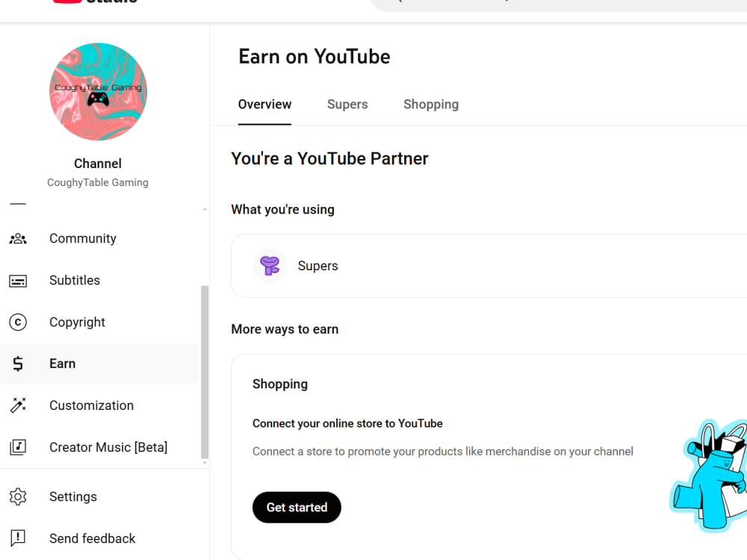Click the Get started button
The image size is (747, 560).
point(297,507)
